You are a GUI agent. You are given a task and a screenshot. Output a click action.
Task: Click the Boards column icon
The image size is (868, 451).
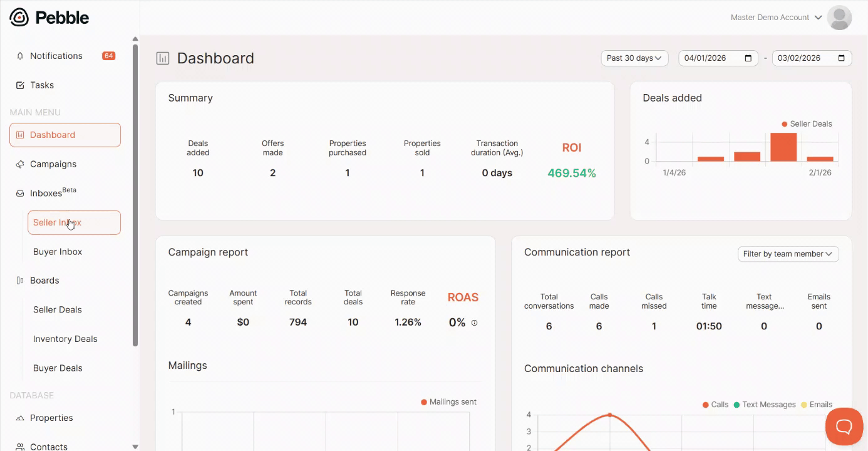20,281
